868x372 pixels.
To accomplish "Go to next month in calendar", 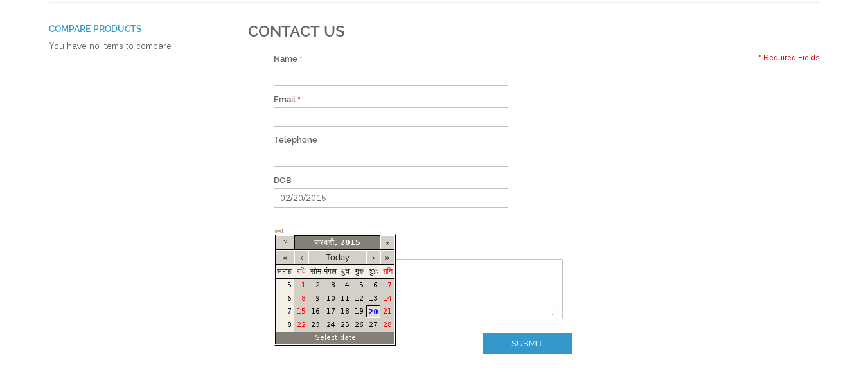I will [x=373, y=258].
